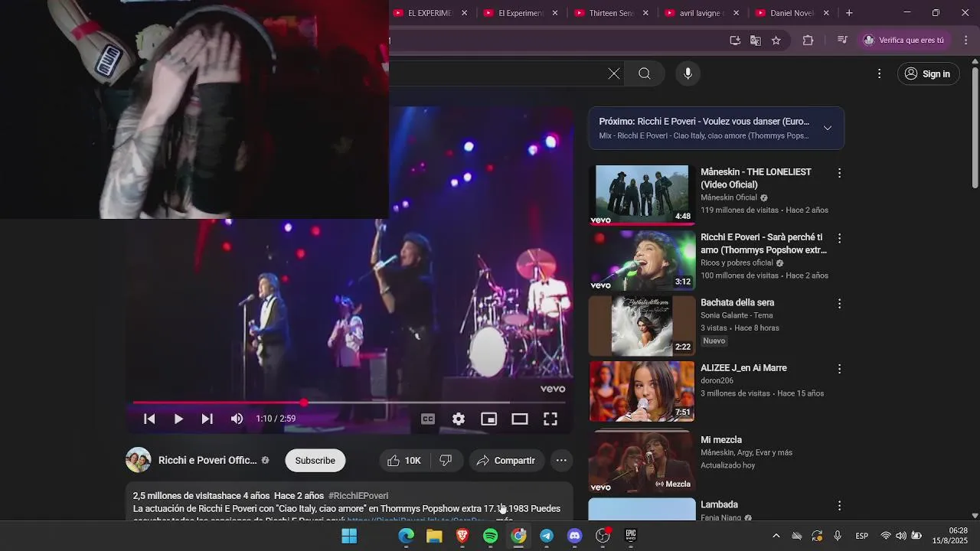Open Bachata della sera thumbnail
980x551 pixels.
(642, 325)
